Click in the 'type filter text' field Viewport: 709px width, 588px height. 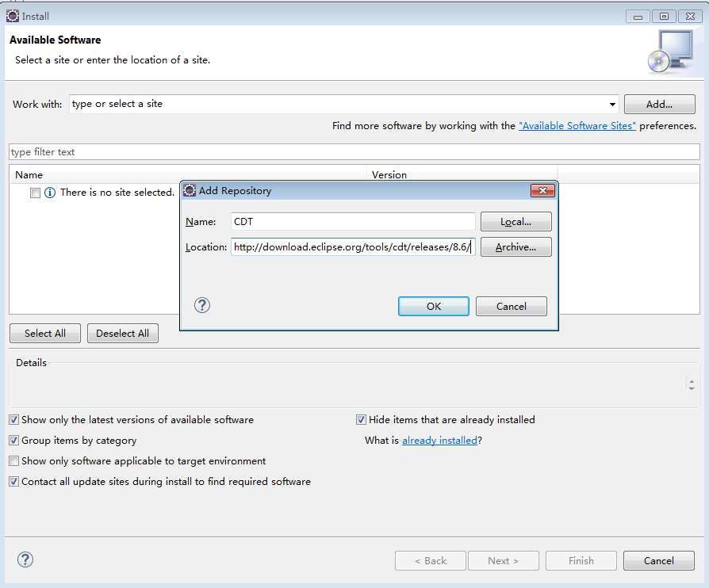tap(354, 152)
